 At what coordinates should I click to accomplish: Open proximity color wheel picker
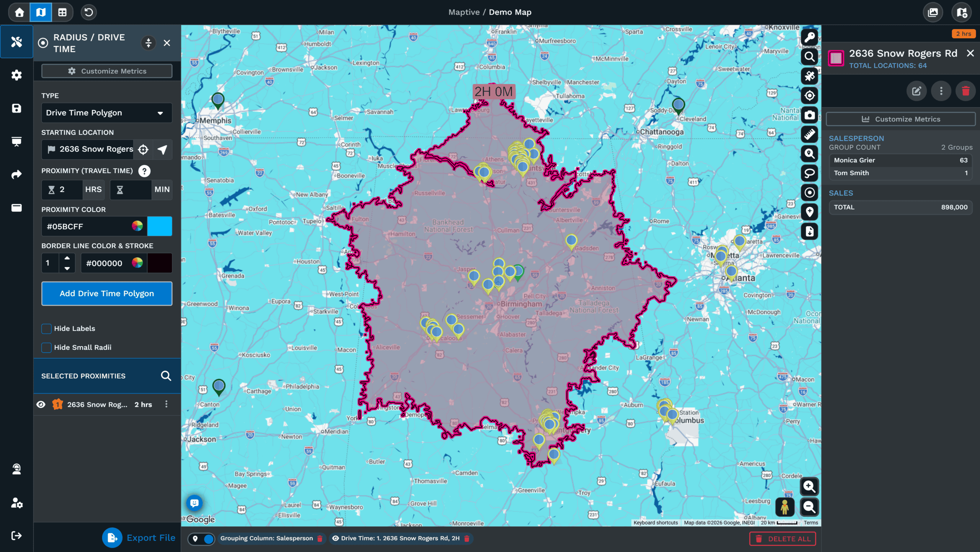coord(137,226)
